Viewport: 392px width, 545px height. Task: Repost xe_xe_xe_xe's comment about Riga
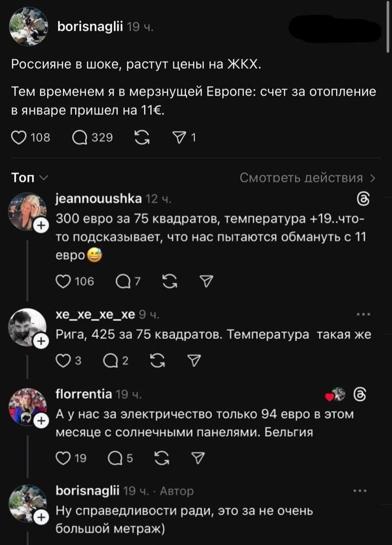coord(156,359)
